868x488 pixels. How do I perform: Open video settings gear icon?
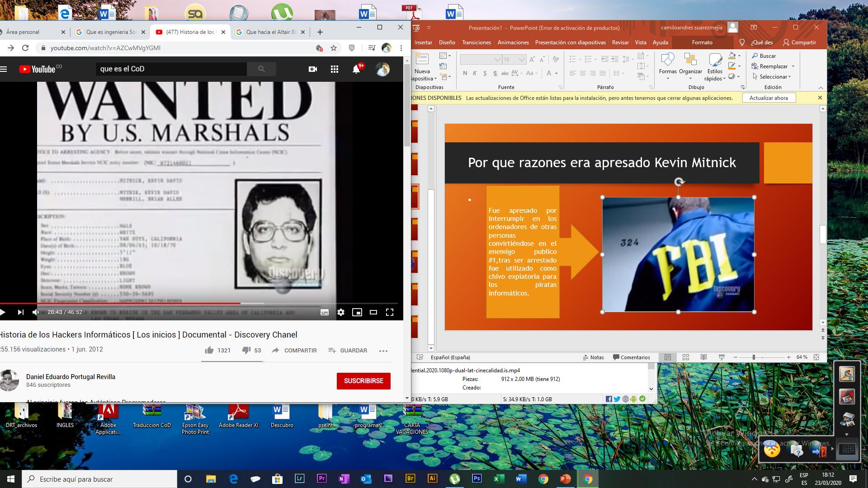coord(341,312)
